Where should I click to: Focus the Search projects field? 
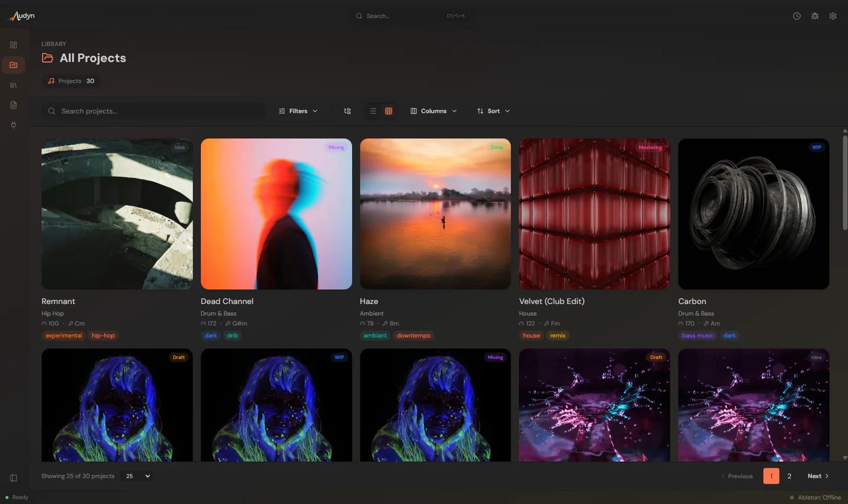(x=153, y=111)
